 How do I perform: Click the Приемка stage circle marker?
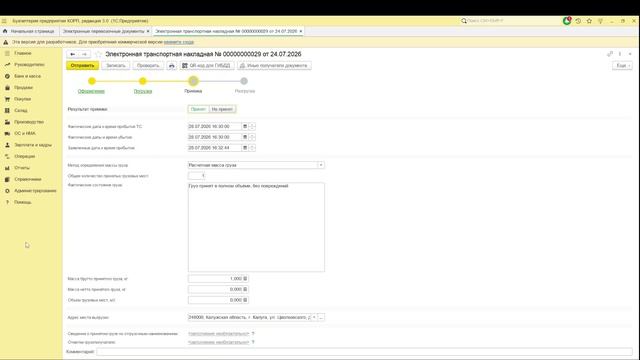click(193, 81)
